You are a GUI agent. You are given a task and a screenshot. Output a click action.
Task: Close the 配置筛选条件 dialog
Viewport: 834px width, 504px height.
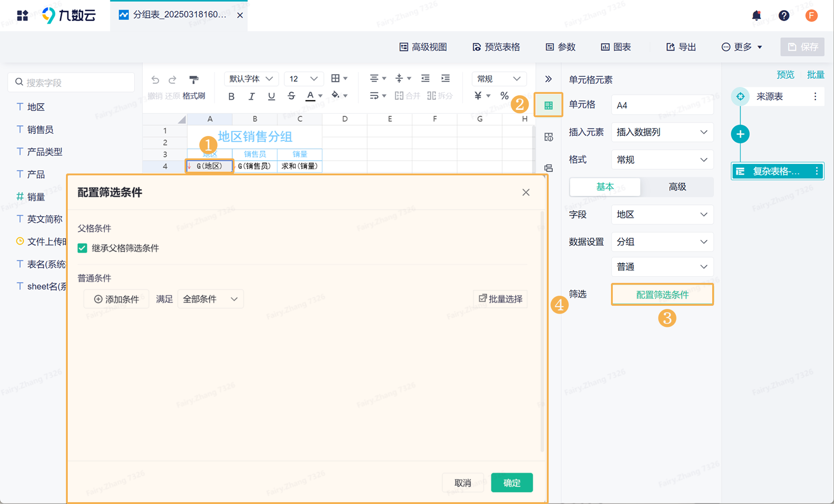526,192
